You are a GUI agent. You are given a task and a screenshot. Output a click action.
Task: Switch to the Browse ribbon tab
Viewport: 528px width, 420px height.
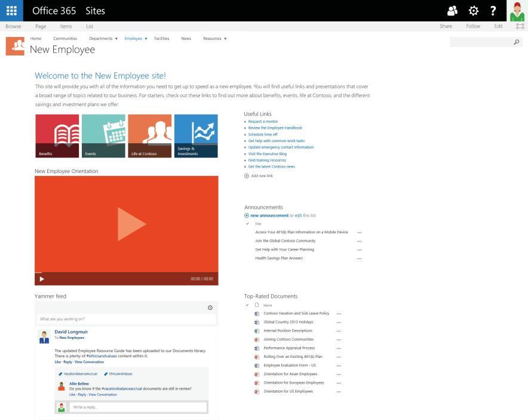[13, 26]
